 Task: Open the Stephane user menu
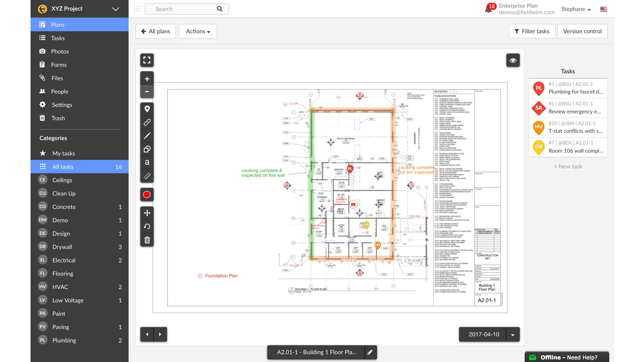(x=576, y=9)
